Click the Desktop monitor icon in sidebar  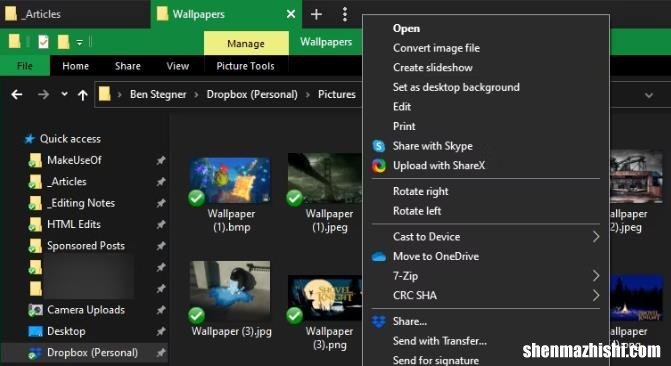[35, 331]
